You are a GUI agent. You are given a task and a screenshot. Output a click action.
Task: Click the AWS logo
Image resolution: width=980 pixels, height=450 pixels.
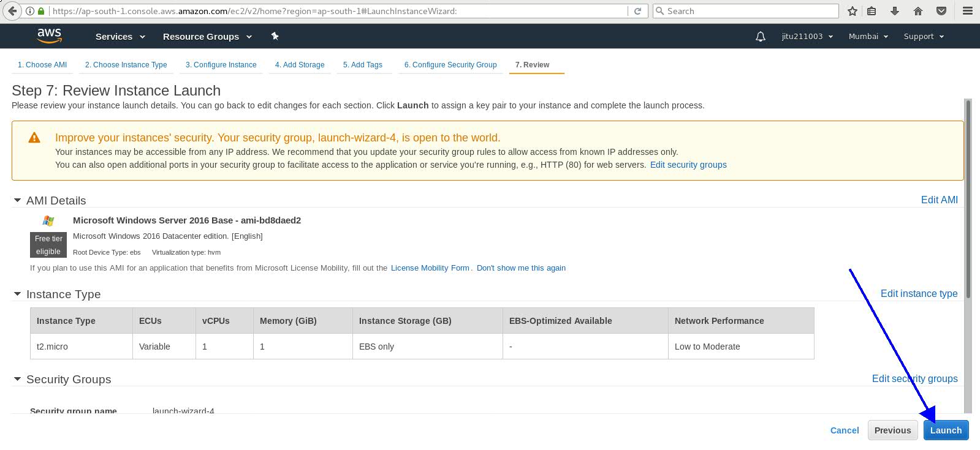click(49, 36)
